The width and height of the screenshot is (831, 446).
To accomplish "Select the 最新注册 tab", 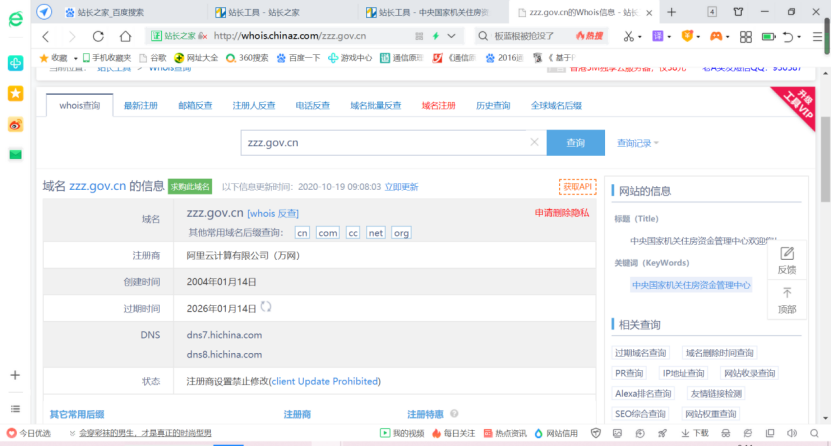I will (140, 105).
